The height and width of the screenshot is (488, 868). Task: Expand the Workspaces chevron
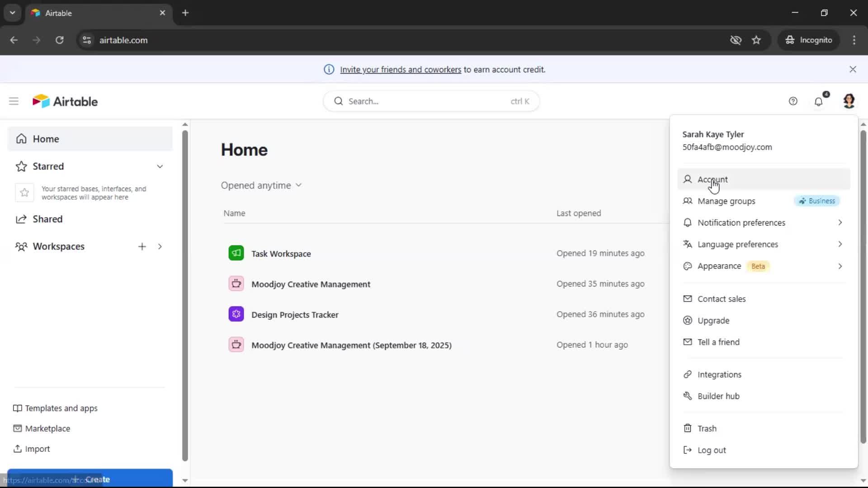[x=160, y=246]
